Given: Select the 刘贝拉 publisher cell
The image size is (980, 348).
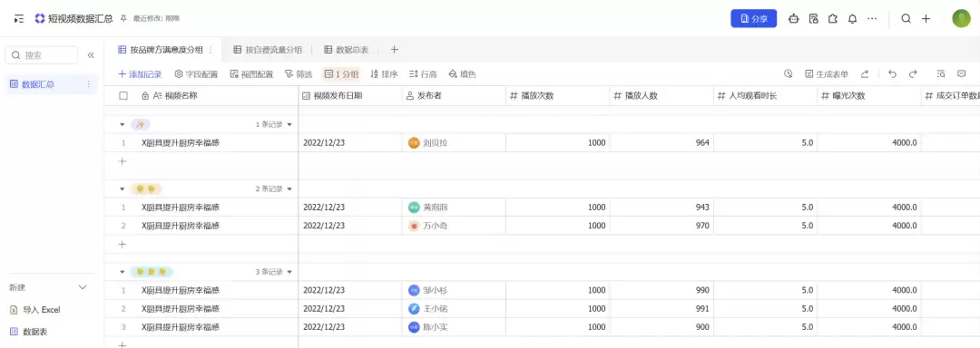Looking at the screenshot, I should [455, 143].
